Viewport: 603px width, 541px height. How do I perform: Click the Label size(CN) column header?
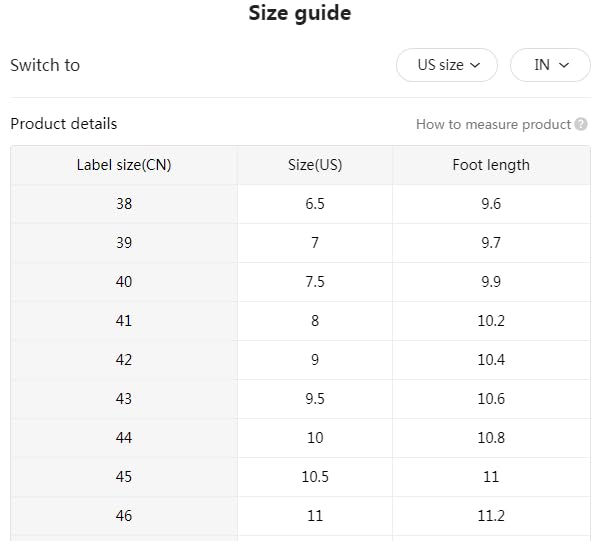tap(124, 165)
